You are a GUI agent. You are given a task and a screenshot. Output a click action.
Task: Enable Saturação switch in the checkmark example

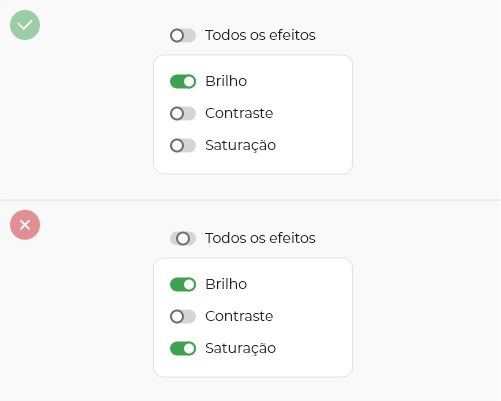pos(183,145)
